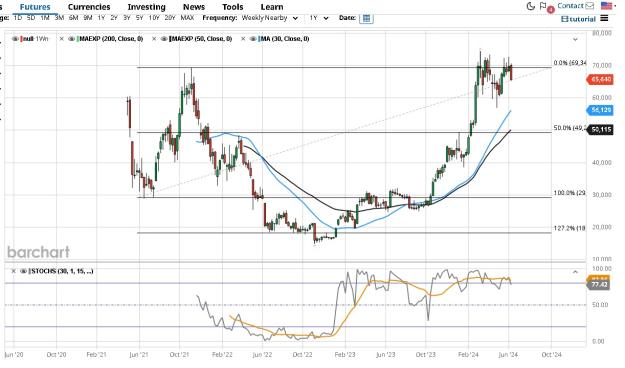Click the black 50,115 price tag
Image resolution: width=625 pixels, height=368 pixels.
point(600,130)
